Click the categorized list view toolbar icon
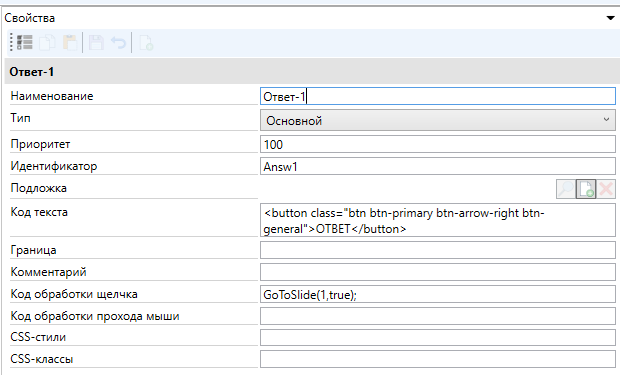 [x=25, y=43]
